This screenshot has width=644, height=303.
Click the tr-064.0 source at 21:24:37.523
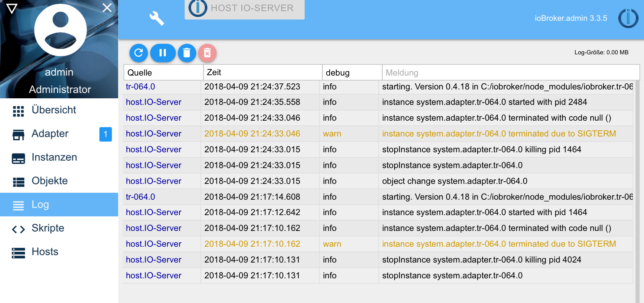[141, 87]
